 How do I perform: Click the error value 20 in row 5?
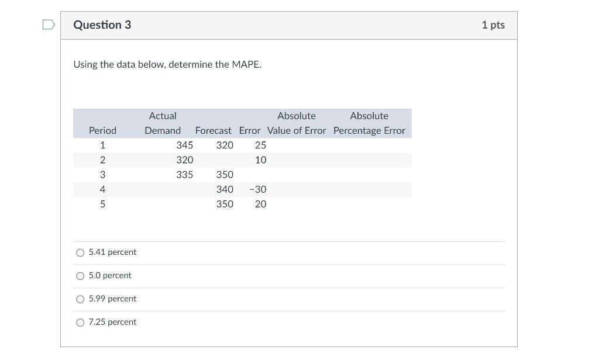[x=260, y=204]
